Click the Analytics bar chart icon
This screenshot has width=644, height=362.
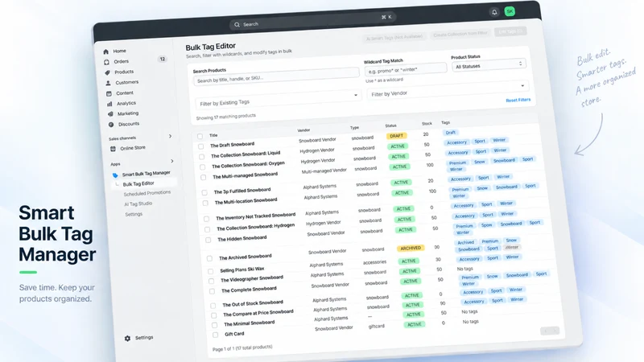[109, 104]
